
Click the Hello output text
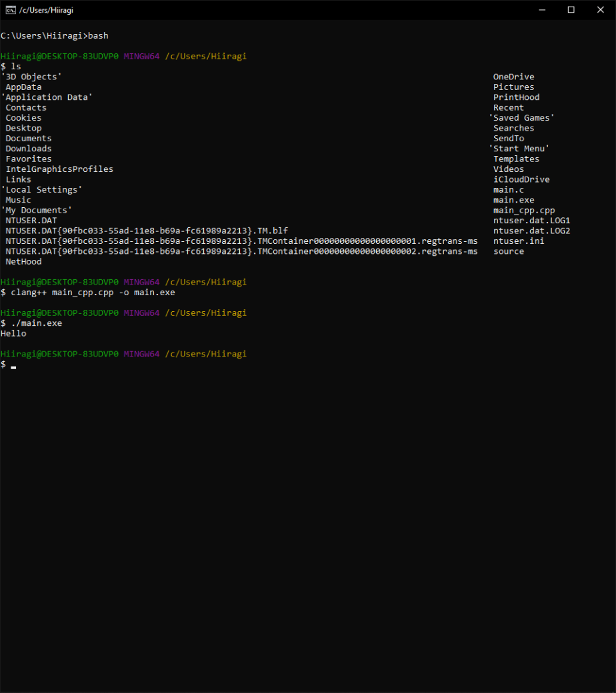click(x=14, y=333)
